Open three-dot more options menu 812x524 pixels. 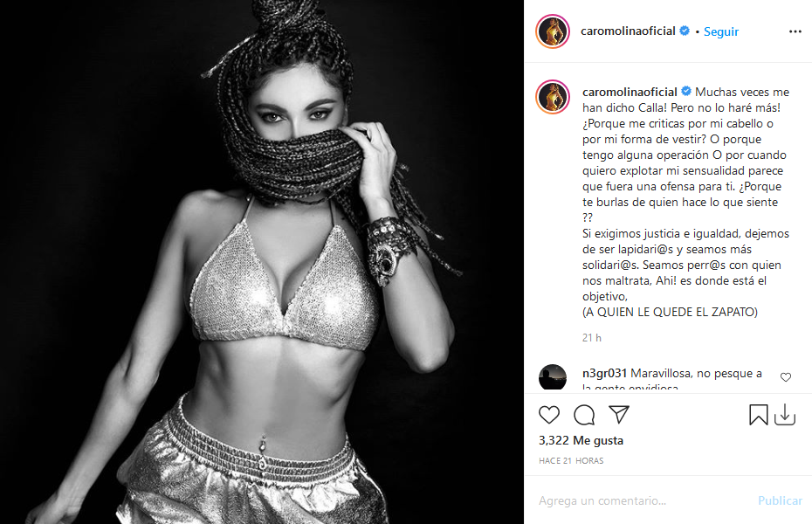click(x=795, y=31)
